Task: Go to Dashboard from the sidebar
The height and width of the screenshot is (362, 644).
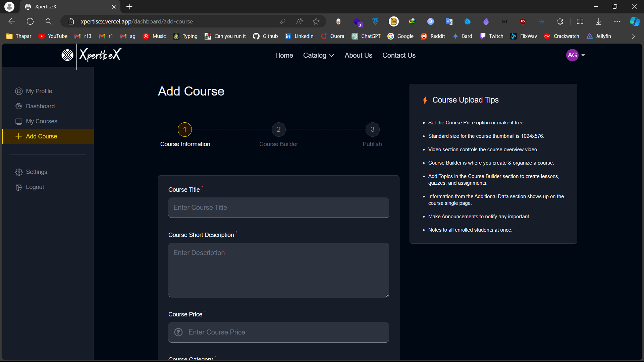Action: tap(40, 106)
